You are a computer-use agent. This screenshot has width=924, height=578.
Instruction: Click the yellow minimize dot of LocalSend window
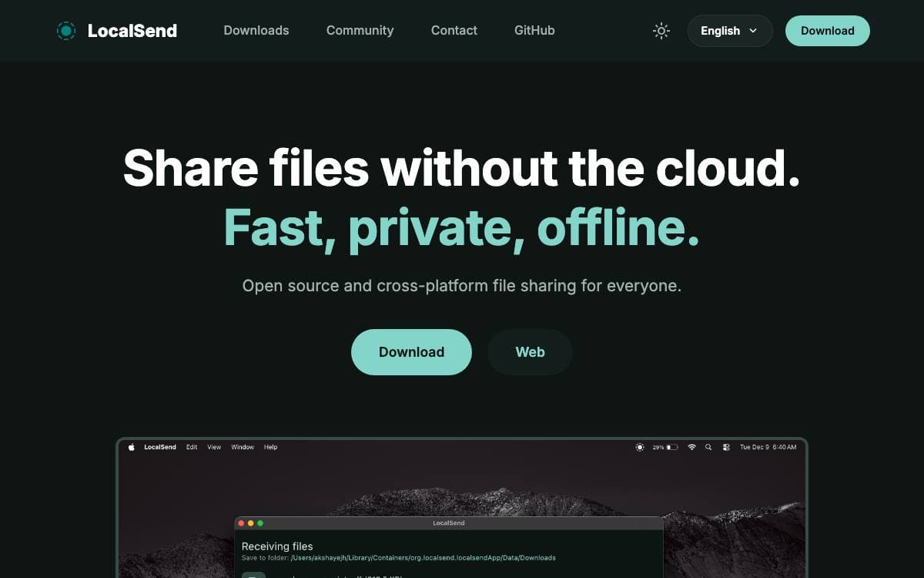tap(250, 523)
